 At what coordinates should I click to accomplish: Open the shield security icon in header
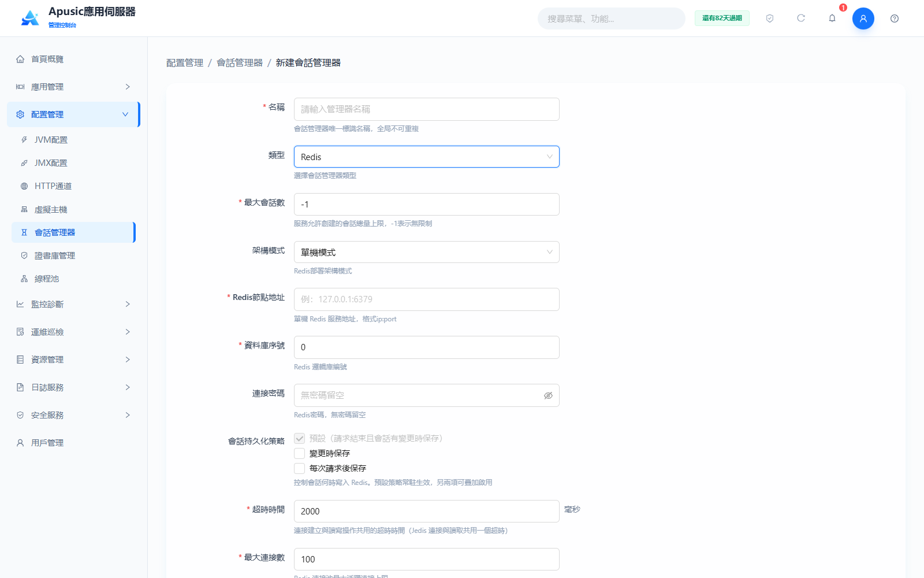coord(770,18)
